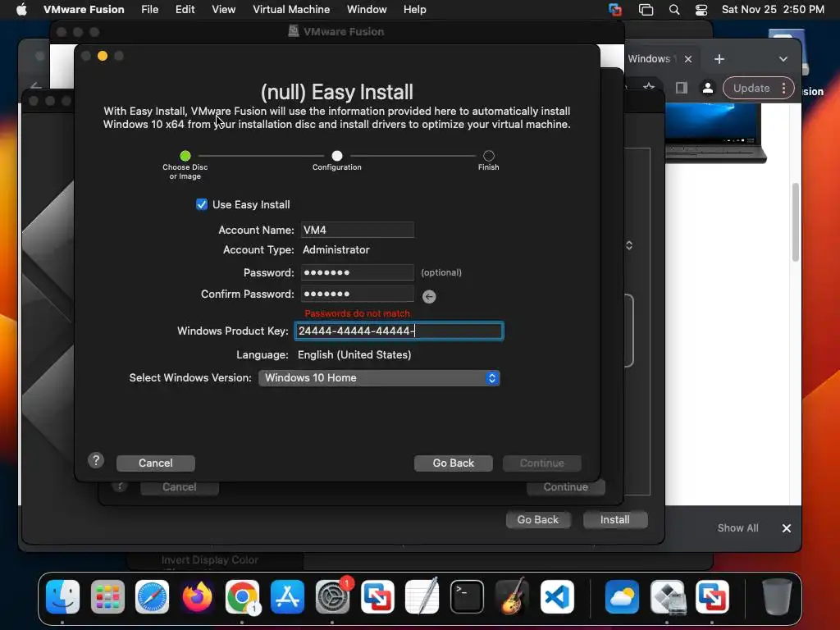Click the help question mark button
Viewport: 840px width, 630px height.
pos(96,460)
